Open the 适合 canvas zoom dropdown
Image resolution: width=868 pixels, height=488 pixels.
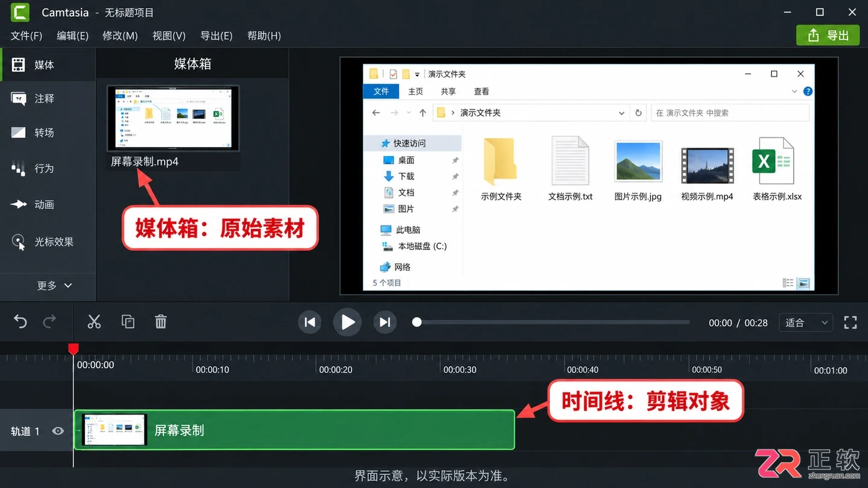(806, 323)
